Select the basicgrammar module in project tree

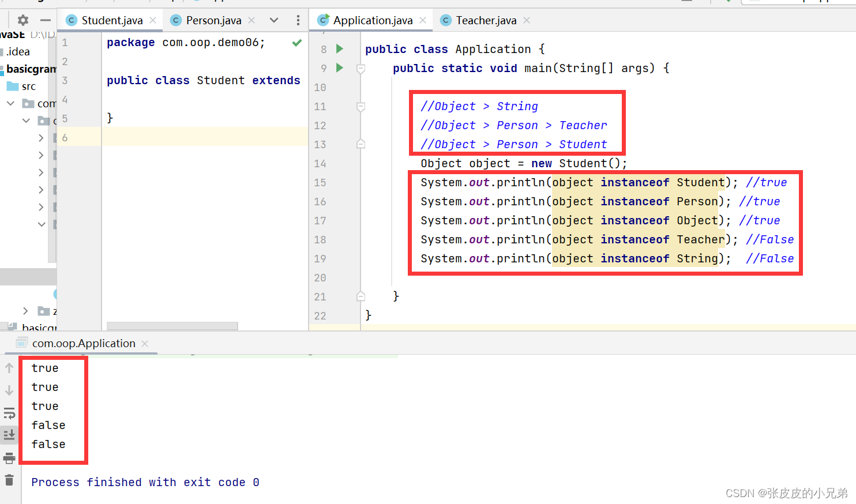click(x=31, y=69)
